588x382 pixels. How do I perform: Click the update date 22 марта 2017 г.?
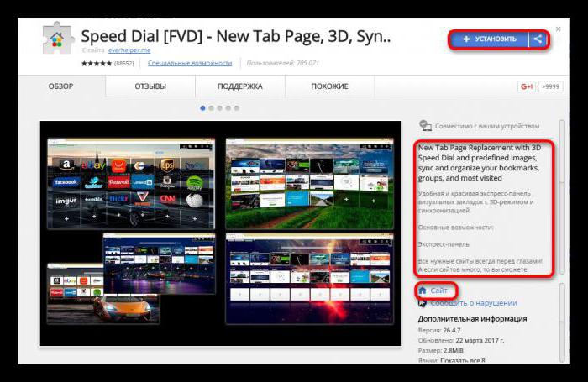[x=480, y=340]
